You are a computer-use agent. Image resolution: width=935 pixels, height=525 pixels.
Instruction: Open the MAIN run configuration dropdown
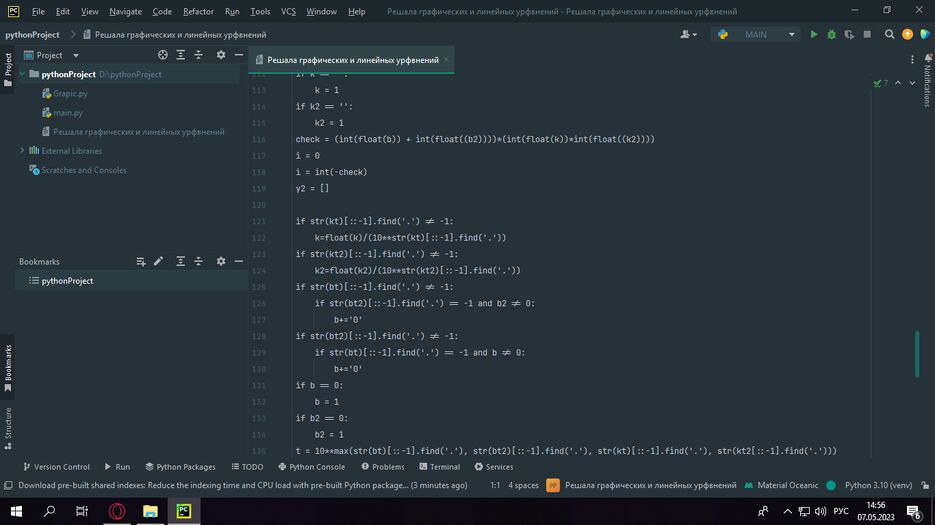757,35
